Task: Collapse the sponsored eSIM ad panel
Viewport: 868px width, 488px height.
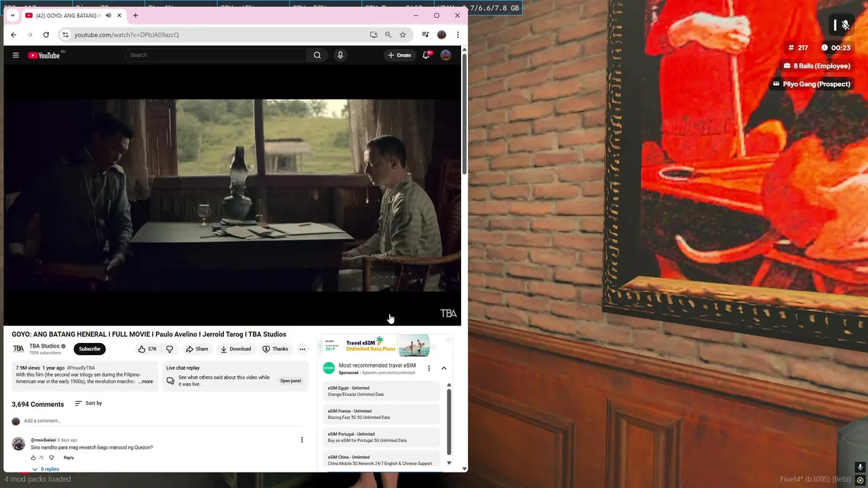Action: (443, 368)
